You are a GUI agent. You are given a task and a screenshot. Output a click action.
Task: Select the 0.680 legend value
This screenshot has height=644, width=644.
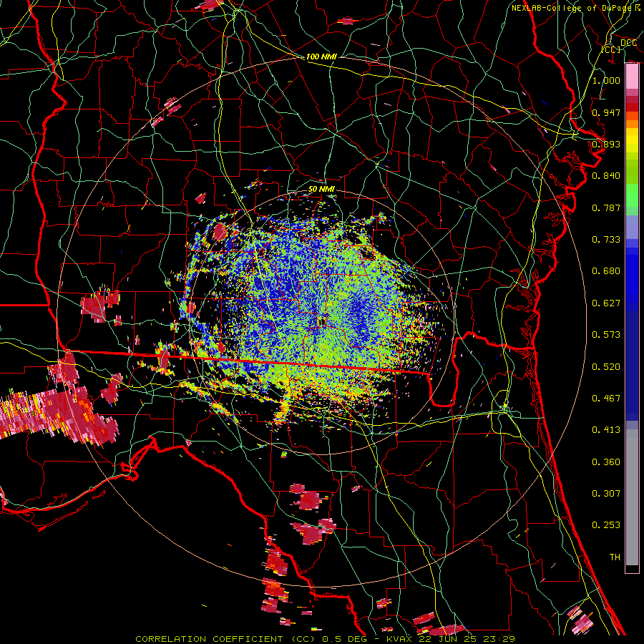coord(606,271)
